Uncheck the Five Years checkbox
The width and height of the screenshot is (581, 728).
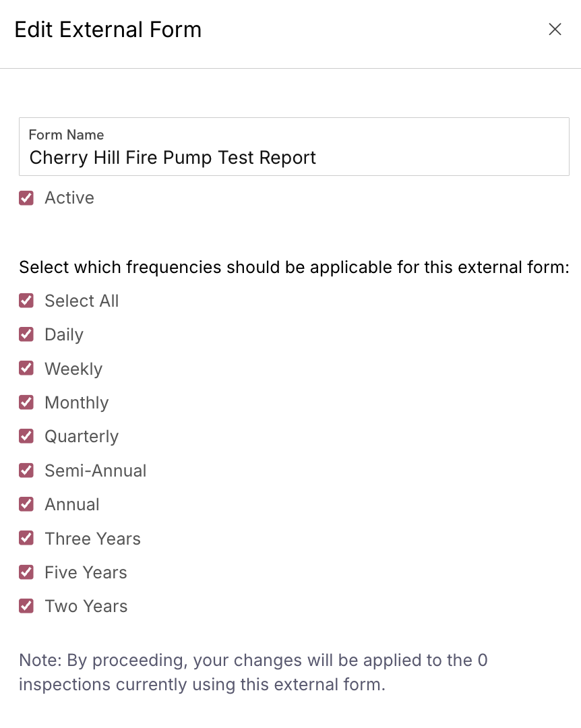26,572
